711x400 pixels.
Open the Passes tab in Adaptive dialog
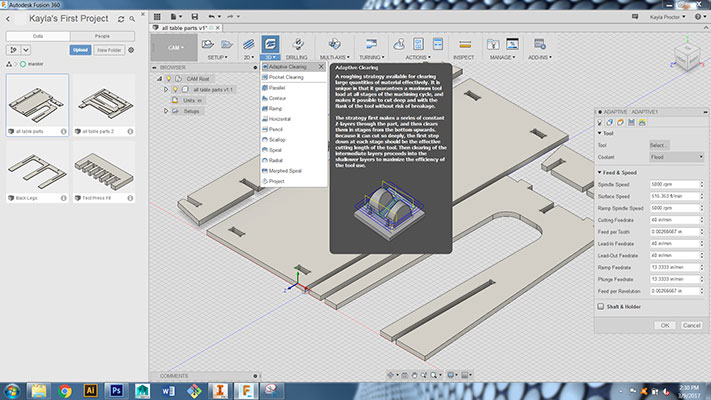[631, 122]
